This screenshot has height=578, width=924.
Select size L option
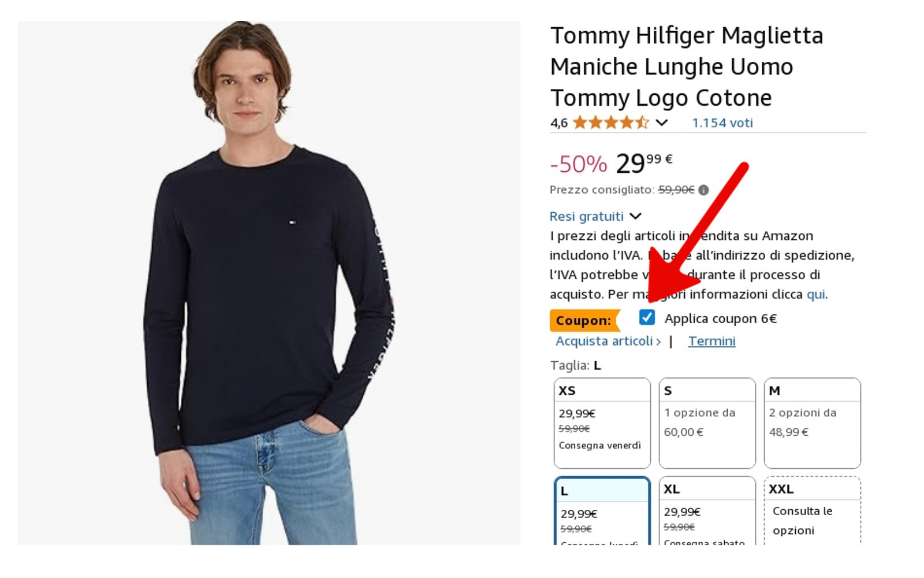(x=602, y=512)
